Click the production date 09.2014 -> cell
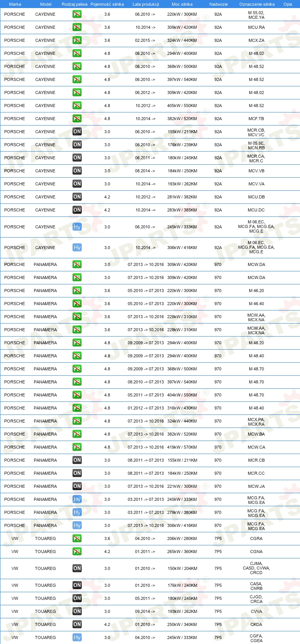The height and width of the screenshot is (644, 300). 145,611
